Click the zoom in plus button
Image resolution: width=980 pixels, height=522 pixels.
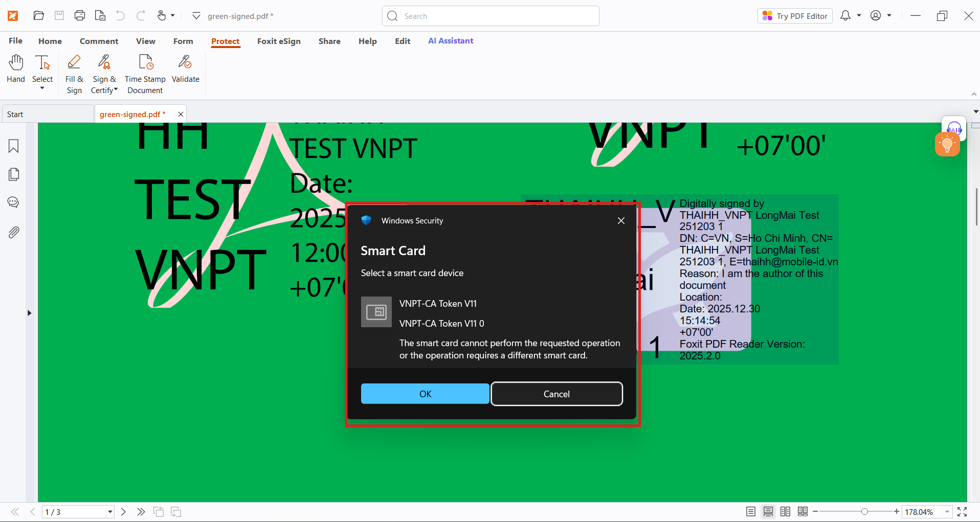[896, 512]
